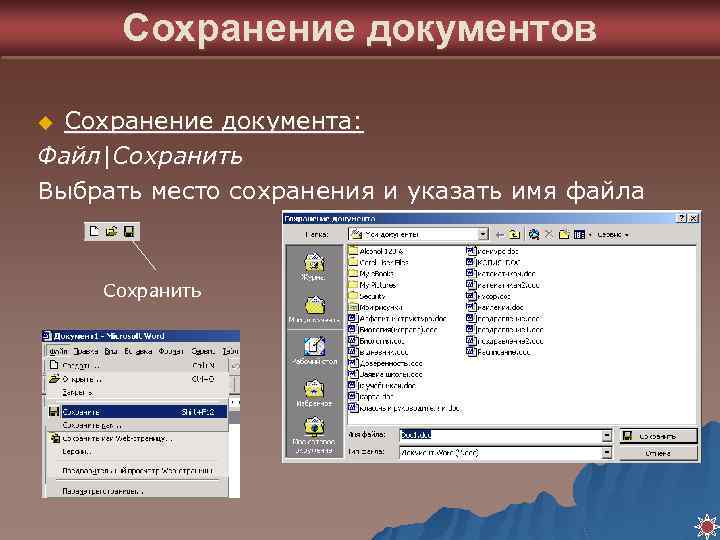Choose Закрыть from the Файл menu
This screenshot has width=720, height=540.
click(137, 393)
